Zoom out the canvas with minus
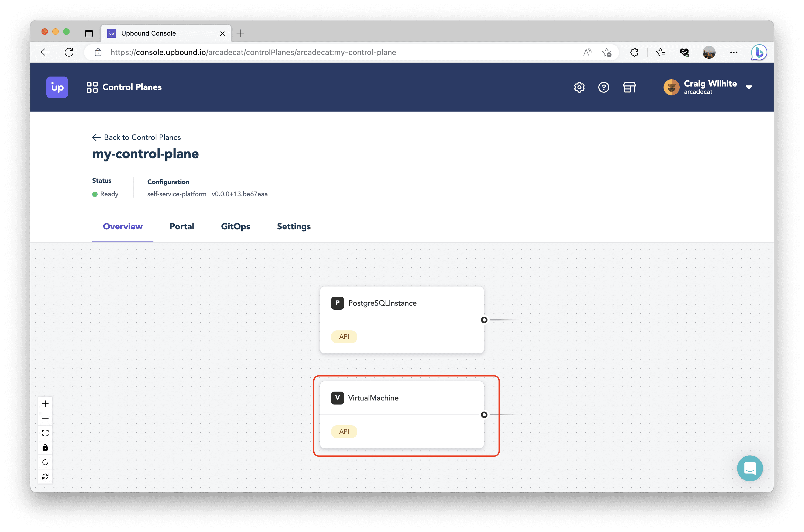 coord(45,418)
